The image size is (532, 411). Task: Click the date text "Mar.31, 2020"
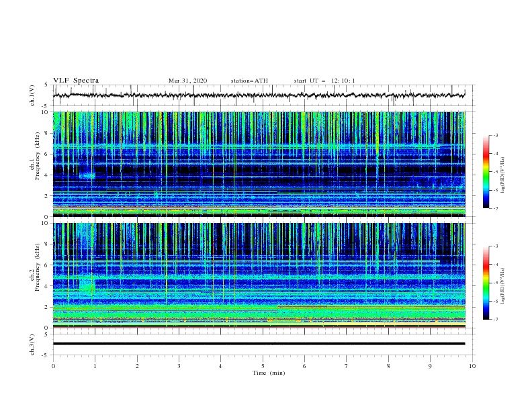tap(187, 81)
